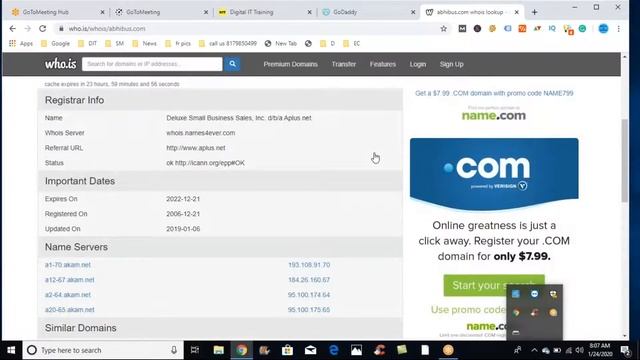The image size is (640, 360).
Task: Click the domain search input field
Action: pos(152,64)
